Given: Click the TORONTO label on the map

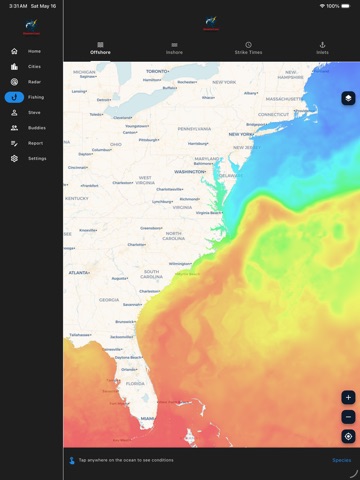Looking at the screenshot, I should [x=157, y=71].
